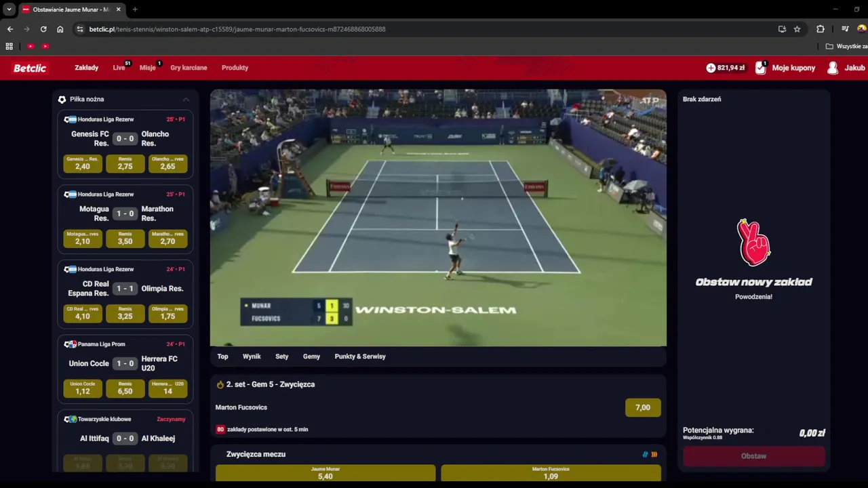The width and height of the screenshot is (868, 488).
Task: Open Misje in top navigation
Action: coord(147,68)
